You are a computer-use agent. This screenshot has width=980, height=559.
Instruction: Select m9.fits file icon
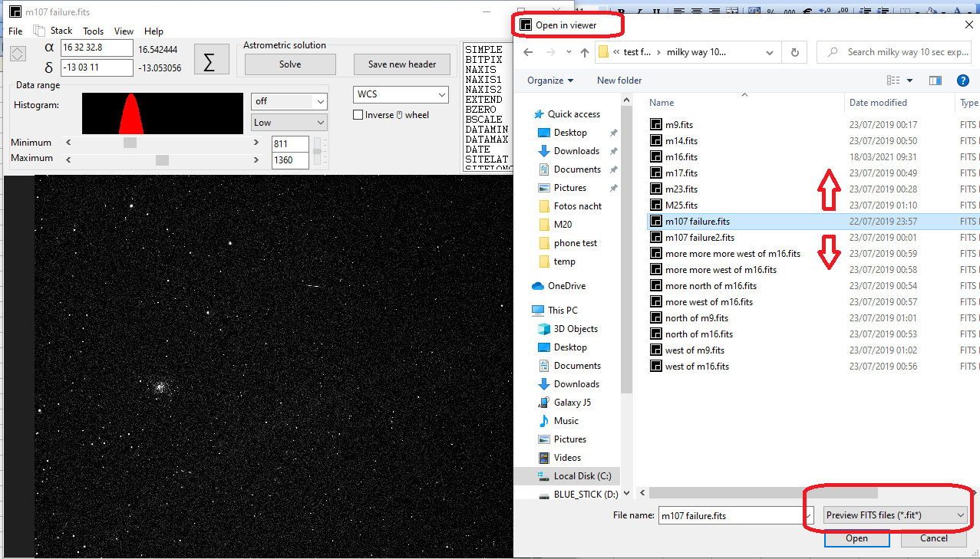(655, 124)
